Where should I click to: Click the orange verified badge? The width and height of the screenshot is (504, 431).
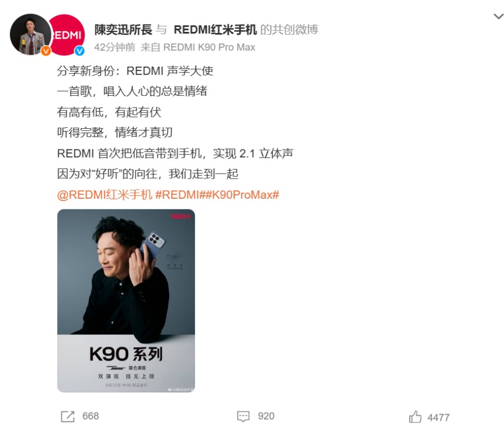click(46, 51)
